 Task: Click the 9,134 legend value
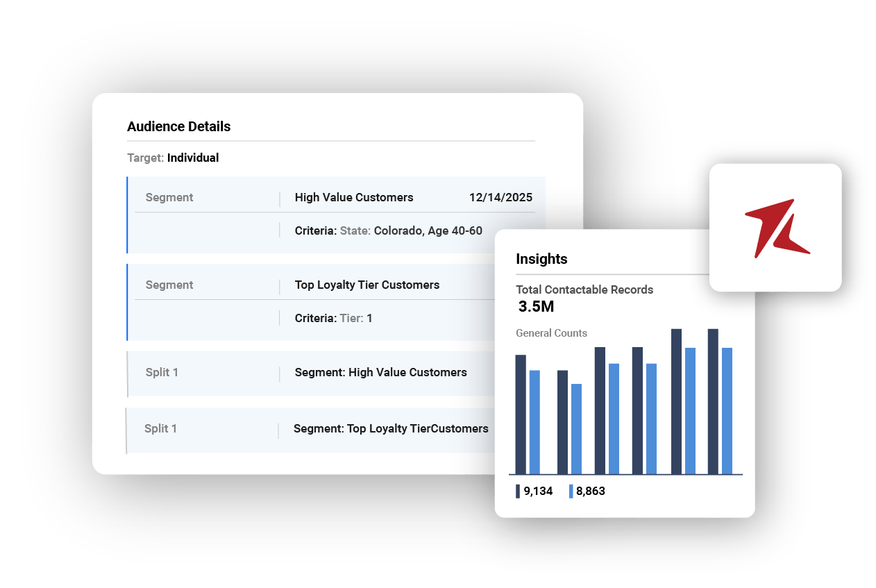(x=538, y=492)
